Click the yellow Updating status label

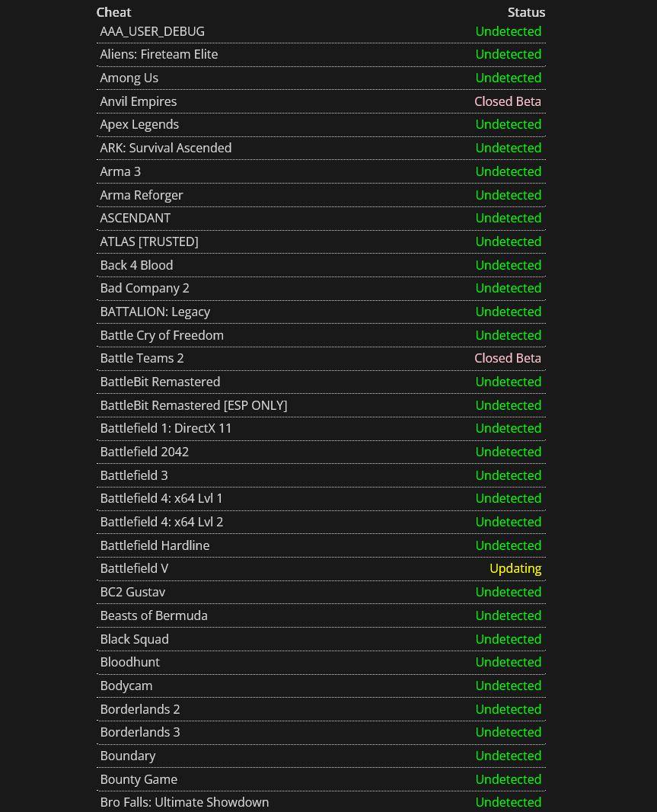tap(515, 568)
